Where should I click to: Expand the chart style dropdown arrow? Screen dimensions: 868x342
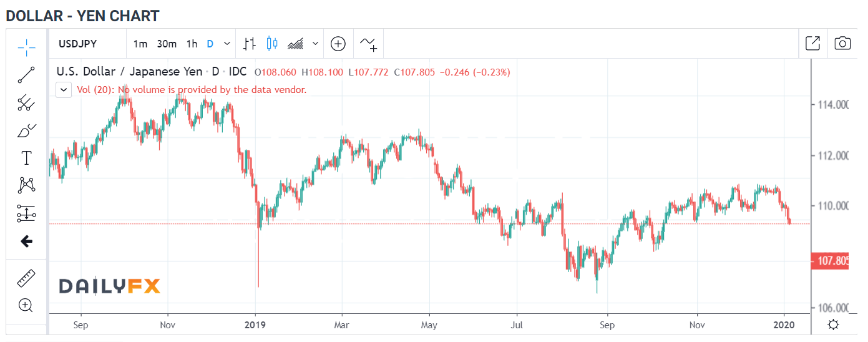point(315,44)
